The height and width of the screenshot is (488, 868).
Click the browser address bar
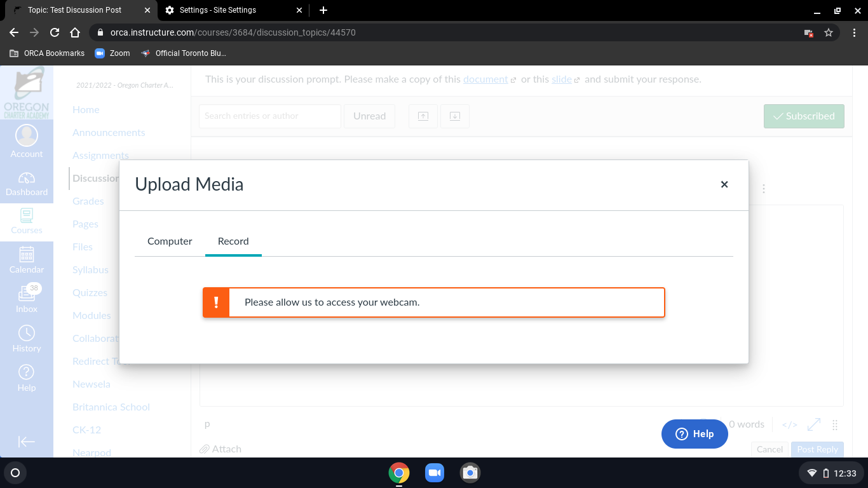pos(445,32)
